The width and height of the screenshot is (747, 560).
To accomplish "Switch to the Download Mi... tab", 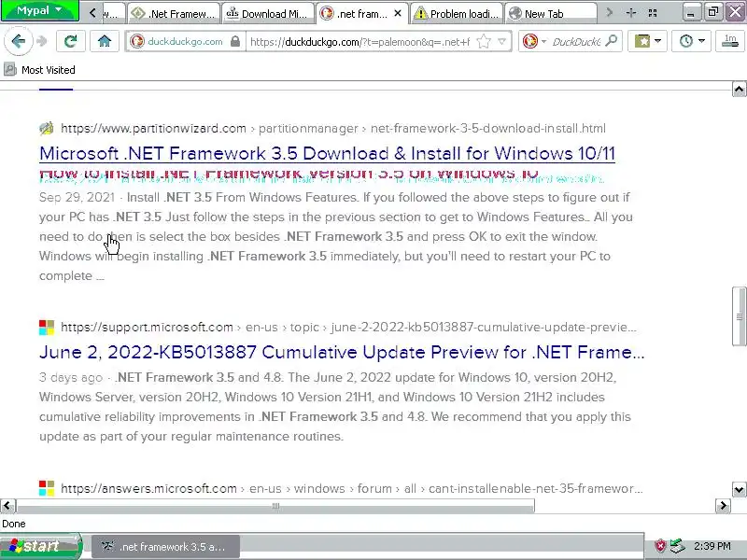I will click(x=268, y=13).
